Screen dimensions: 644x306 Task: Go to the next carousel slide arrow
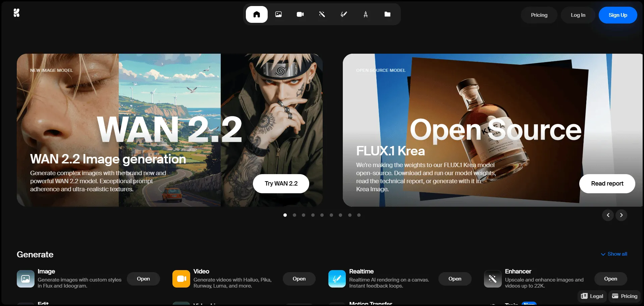[x=621, y=215]
